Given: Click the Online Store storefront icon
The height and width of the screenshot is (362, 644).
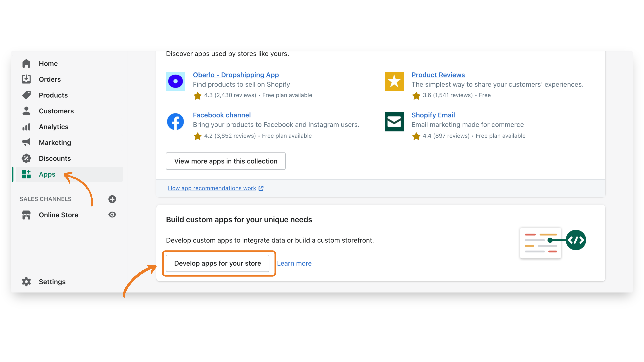Looking at the screenshot, I should pyautogui.click(x=26, y=215).
